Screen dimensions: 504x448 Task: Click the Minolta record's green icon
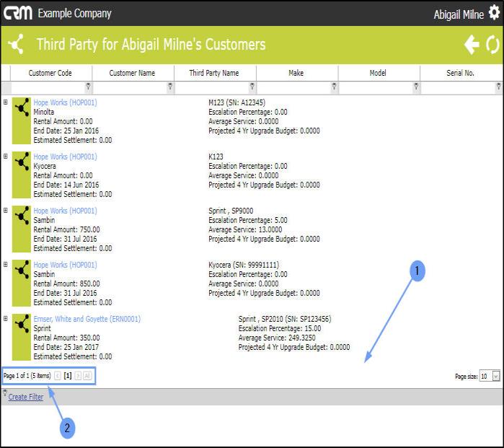click(x=22, y=120)
